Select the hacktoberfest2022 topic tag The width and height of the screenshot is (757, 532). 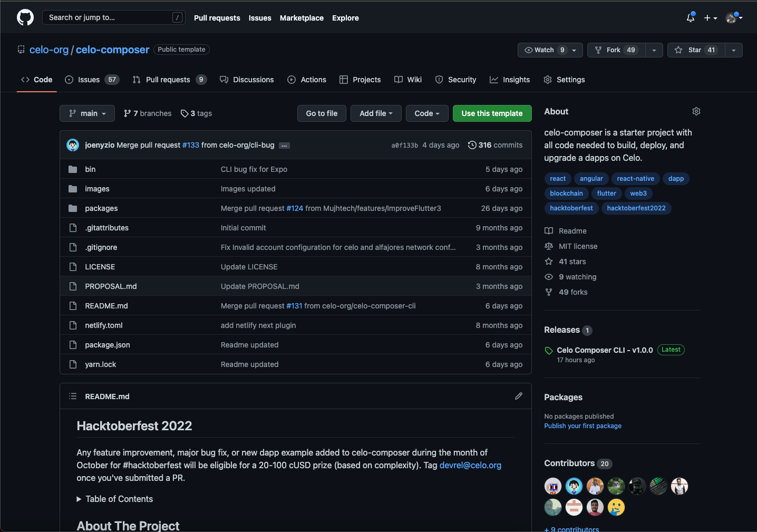tap(636, 208)
